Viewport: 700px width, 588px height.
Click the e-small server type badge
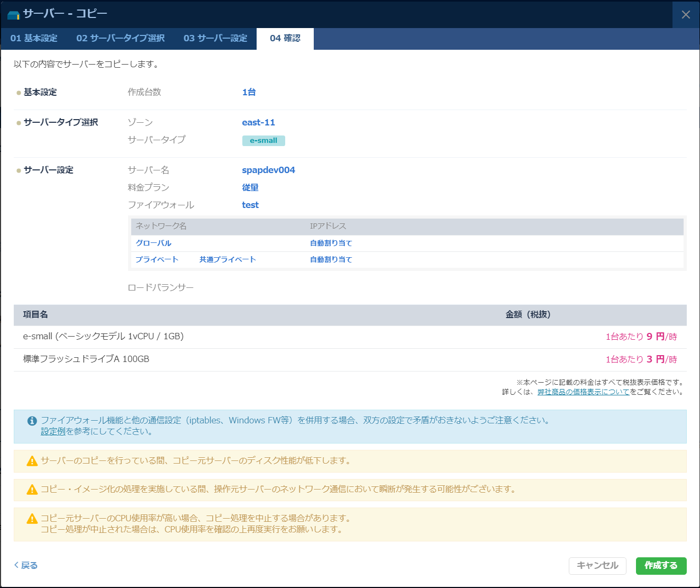[x=263, y=140]
